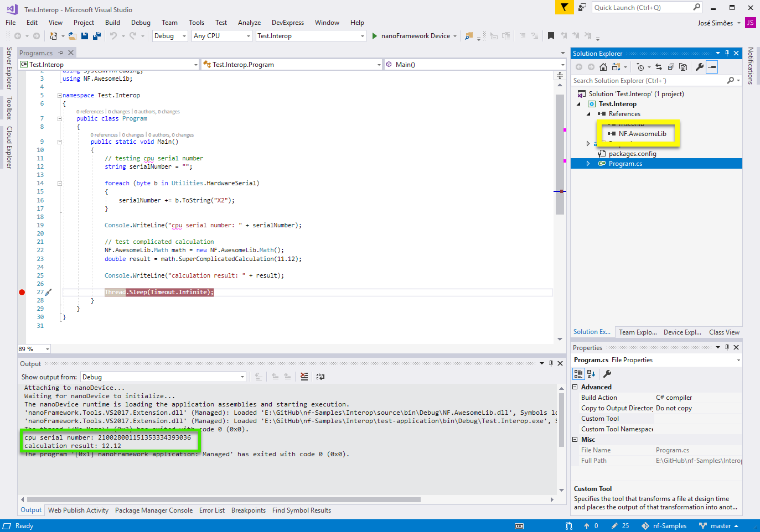This screenshot has height=532, width=760.
Task: Click the Output horizontal scrollbar thumb
Action: [224, 499]
